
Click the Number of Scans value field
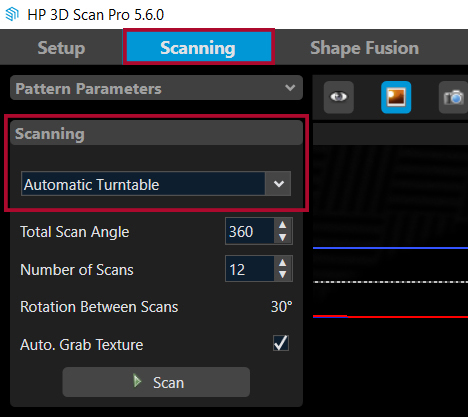coord(250,269)
